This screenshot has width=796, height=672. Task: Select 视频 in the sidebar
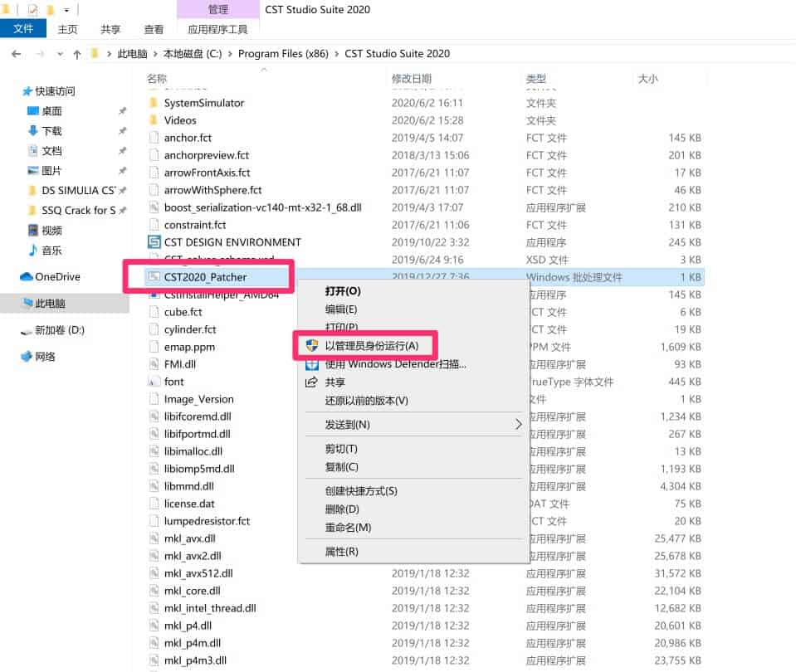51,231
